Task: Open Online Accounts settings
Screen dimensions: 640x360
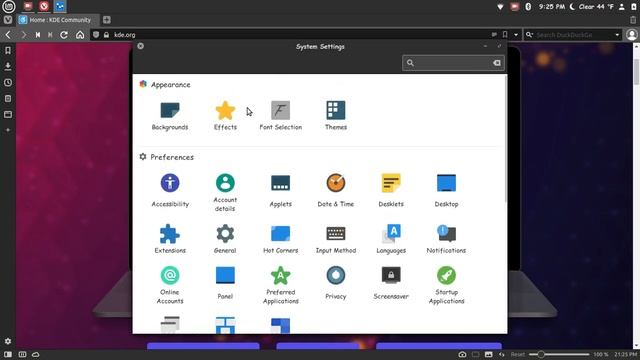Action: pyautogui.click(x=170, y=285)
